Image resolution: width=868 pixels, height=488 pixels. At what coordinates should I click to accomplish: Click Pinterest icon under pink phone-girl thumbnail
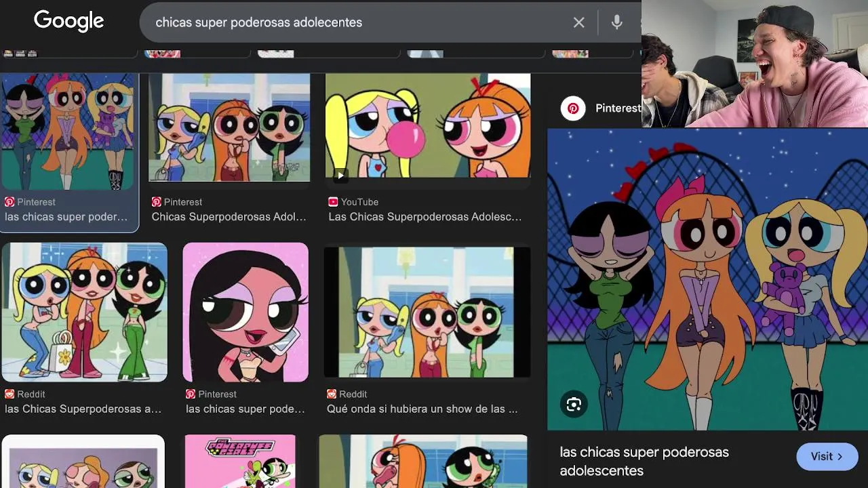coord(191,394)
